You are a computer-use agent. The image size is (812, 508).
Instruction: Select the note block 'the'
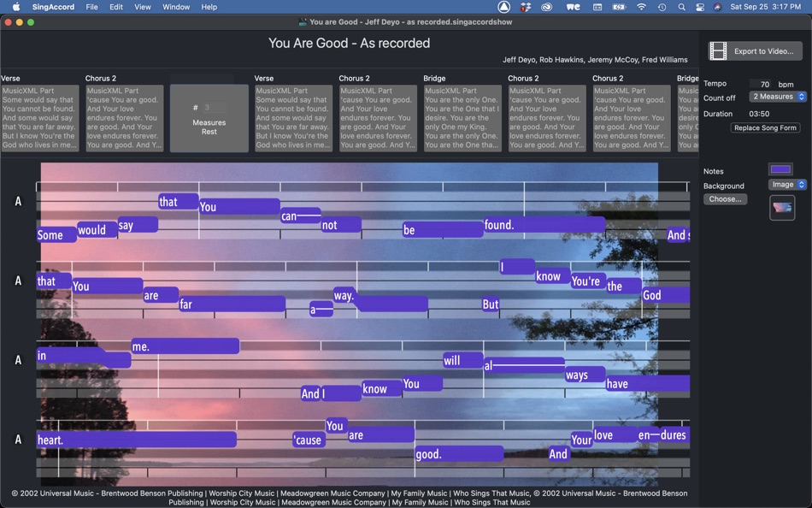[x=623, y=286]
